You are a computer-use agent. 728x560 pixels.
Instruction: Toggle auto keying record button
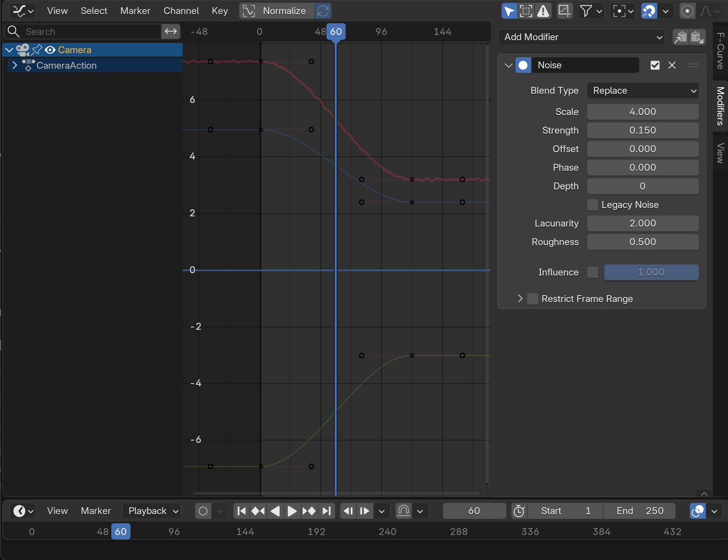(203, 511)
